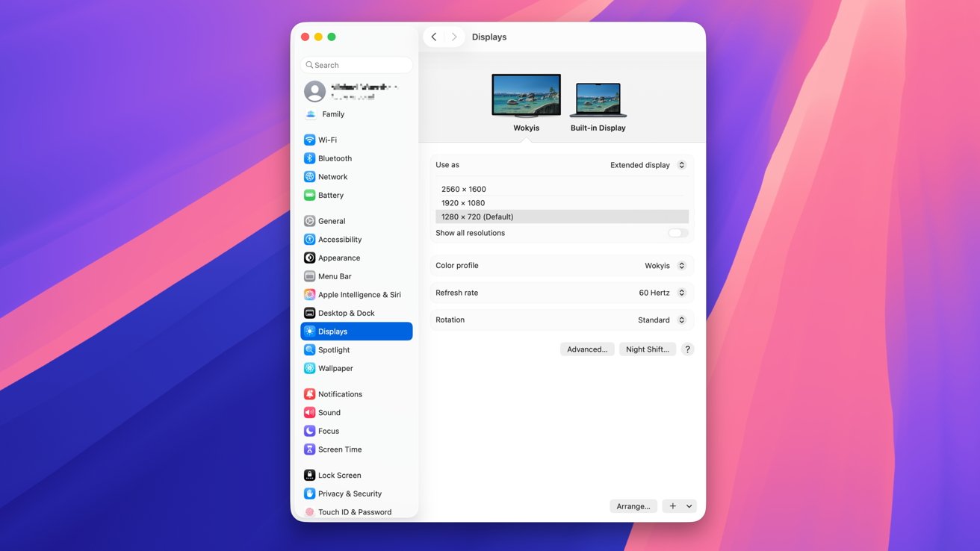Select the Screen Time hourglass icon
Image resolution: width=980 pixels, height=551 pixels.
pos(309,449)
